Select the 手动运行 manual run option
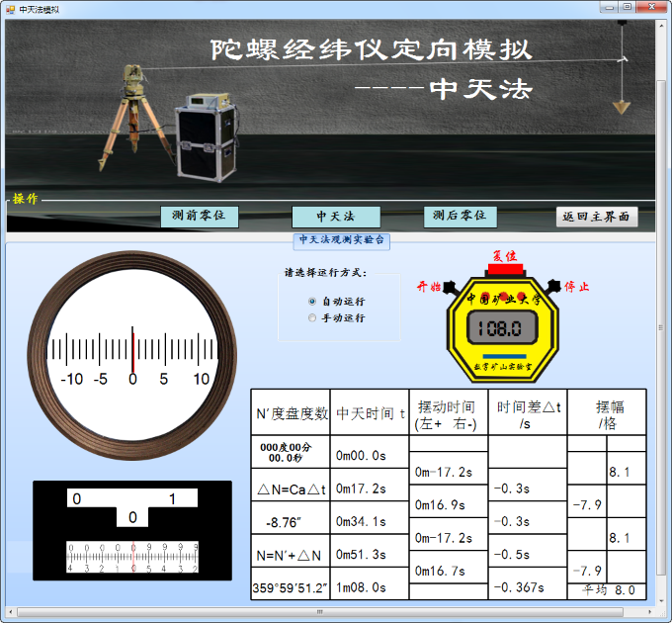The image size is (672, 623). [313, 318]
